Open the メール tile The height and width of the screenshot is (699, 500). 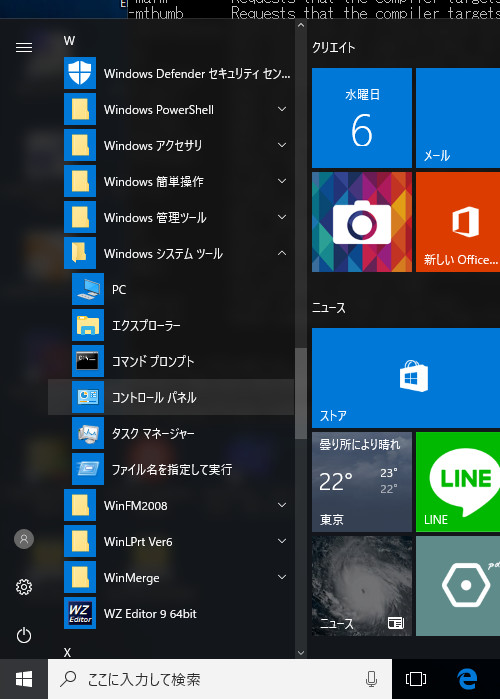click(x=458, y=118)
